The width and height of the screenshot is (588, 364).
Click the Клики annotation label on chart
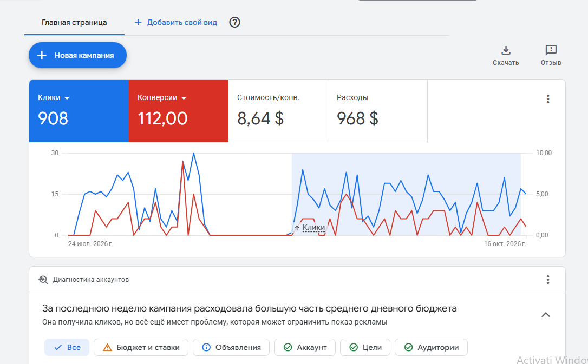(313, 227)
